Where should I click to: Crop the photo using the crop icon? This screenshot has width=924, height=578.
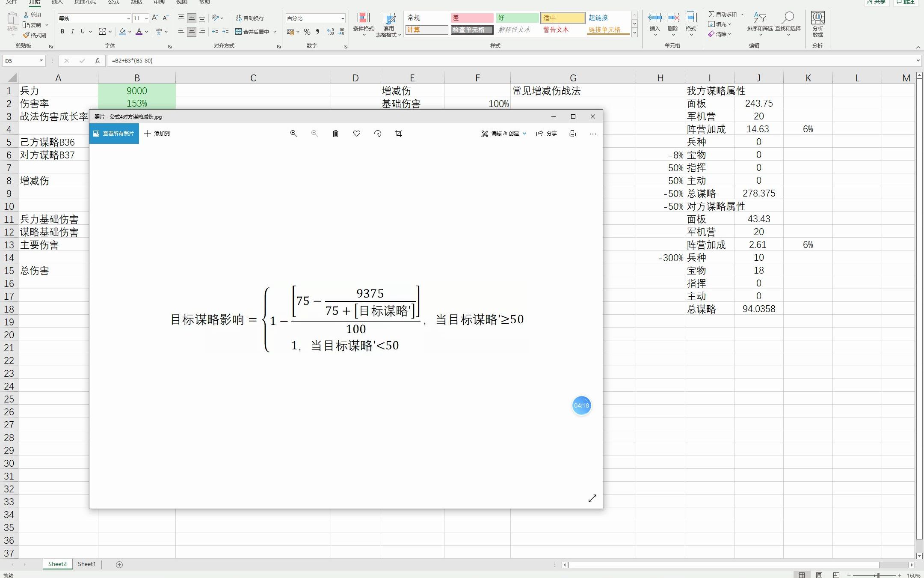point(398,133)
